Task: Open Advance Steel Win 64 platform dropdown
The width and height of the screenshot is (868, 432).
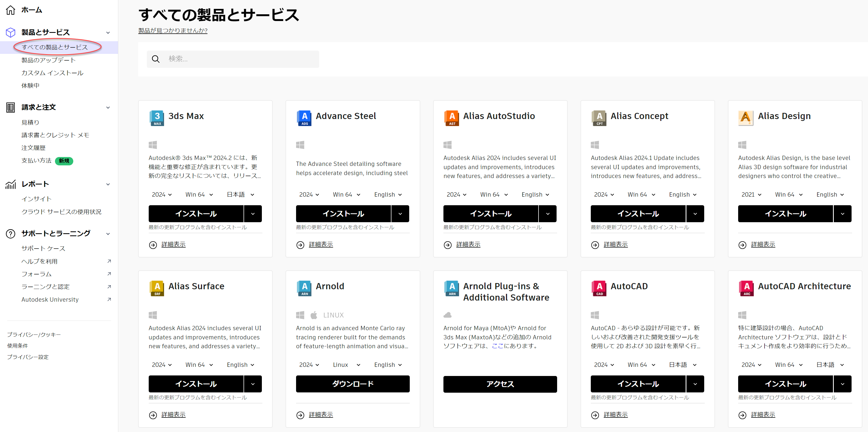Action: coord(346,194)
